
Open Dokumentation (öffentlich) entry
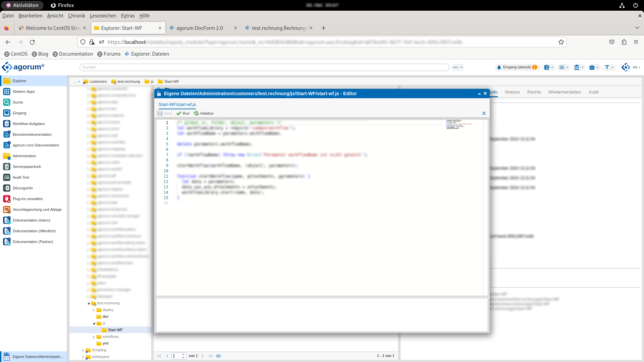pyautogui.click(x=34, y=231)
